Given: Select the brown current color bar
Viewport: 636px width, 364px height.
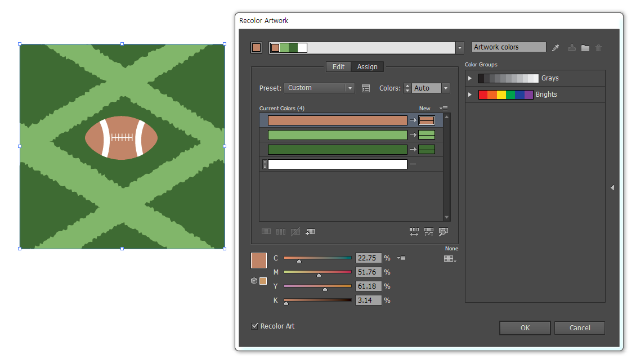Looking at the screenshot, I should 338,120.
